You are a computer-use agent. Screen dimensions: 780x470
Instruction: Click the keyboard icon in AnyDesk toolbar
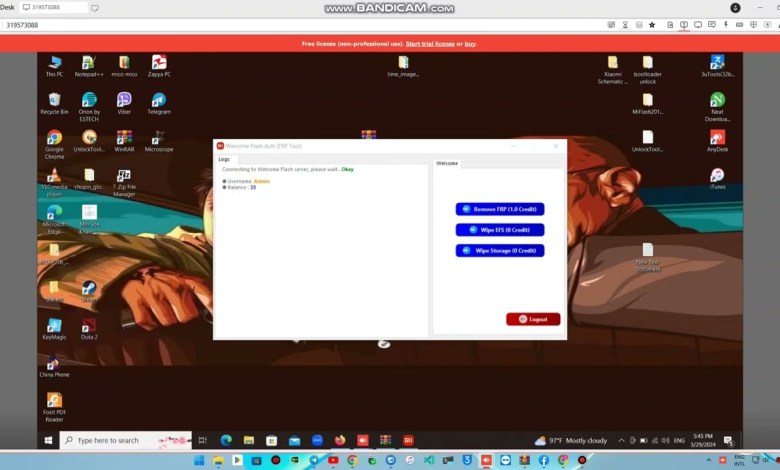click(x=740, y=24)
